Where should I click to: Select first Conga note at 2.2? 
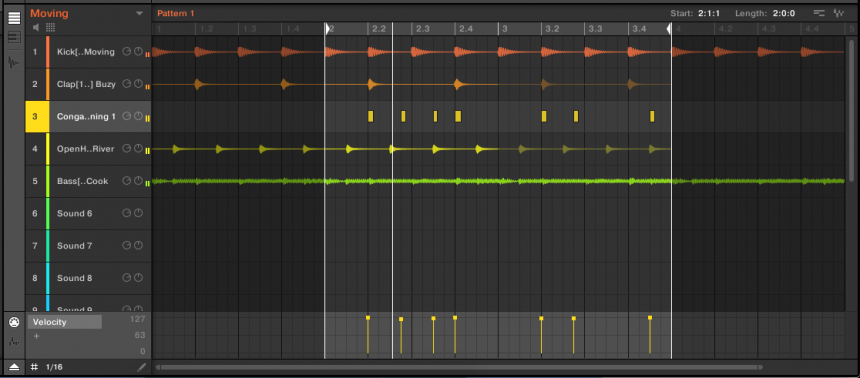[371, 116]
